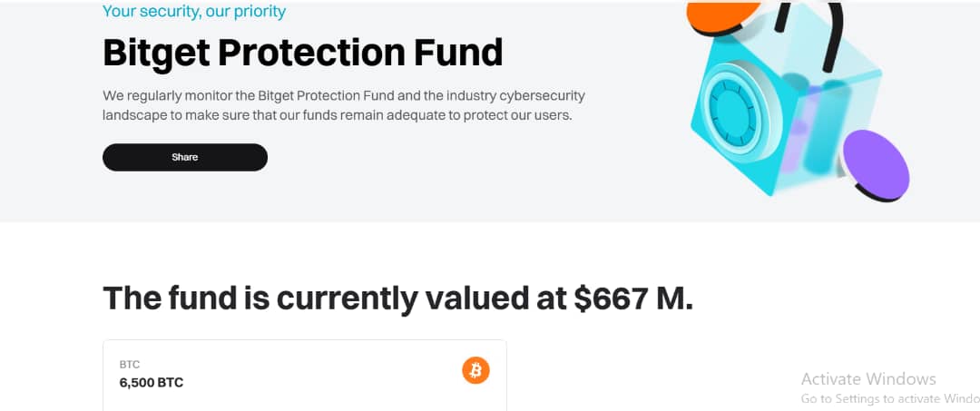This screenshot has height=411, width=980.
Task: Select the 6,500 BTC amount text
Action: [152, 382]
